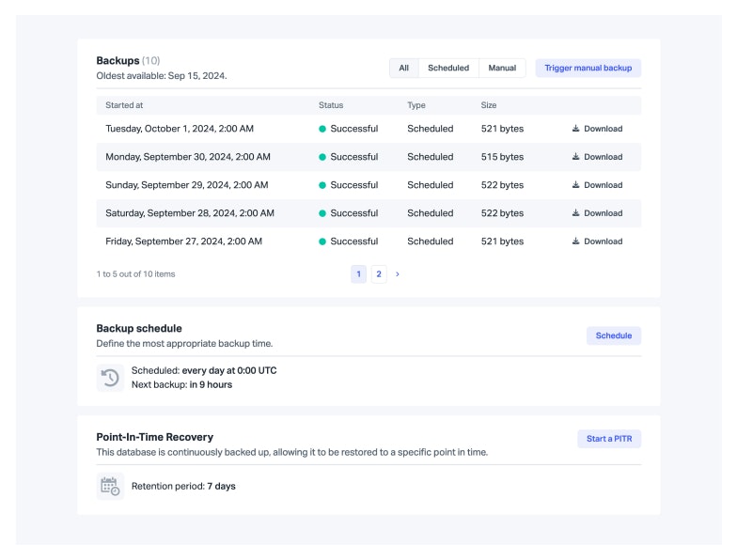Viewport: 737px width, 560px height.
Task: Select page 1 of the backups list
Action: pos(358,274)
